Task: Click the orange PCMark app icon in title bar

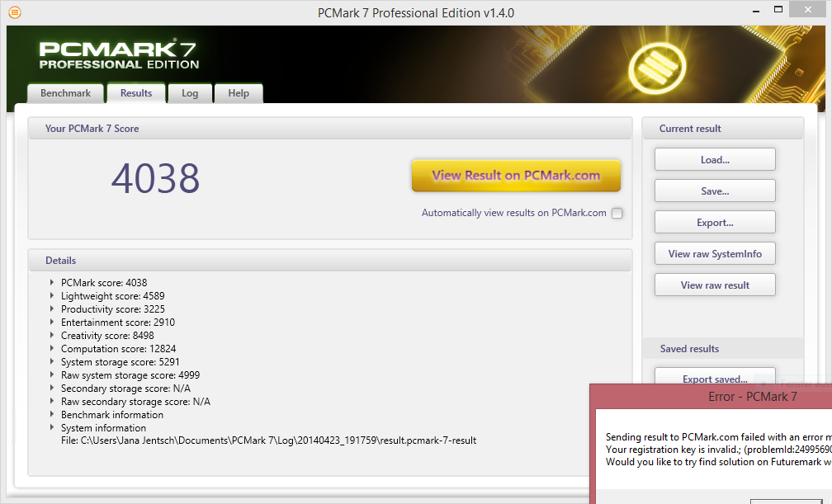Action: pos(15,12)
